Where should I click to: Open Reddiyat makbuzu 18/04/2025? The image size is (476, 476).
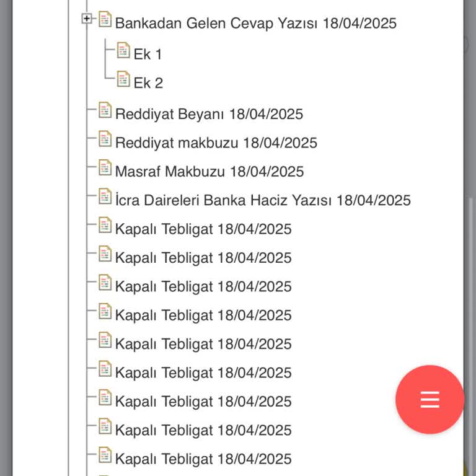coord(216,143)
